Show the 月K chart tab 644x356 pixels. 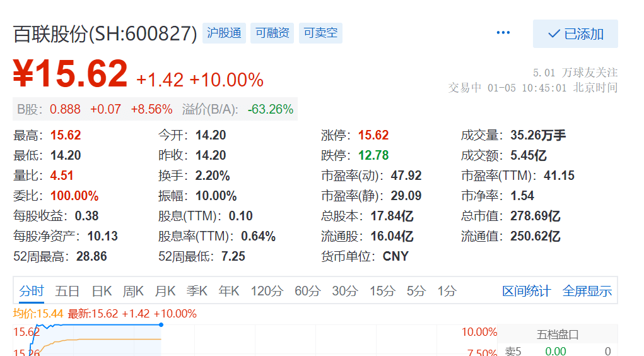click(x=165, y=291)
